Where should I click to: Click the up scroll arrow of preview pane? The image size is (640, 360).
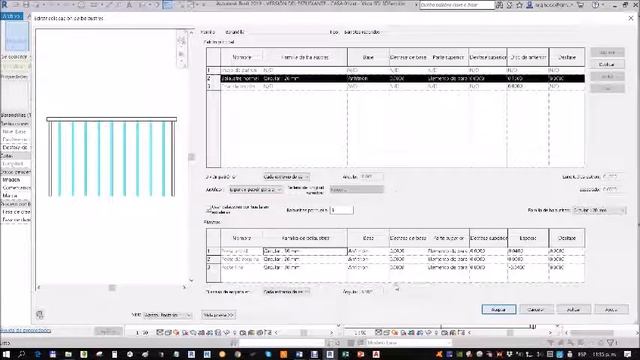coord(191,32)
